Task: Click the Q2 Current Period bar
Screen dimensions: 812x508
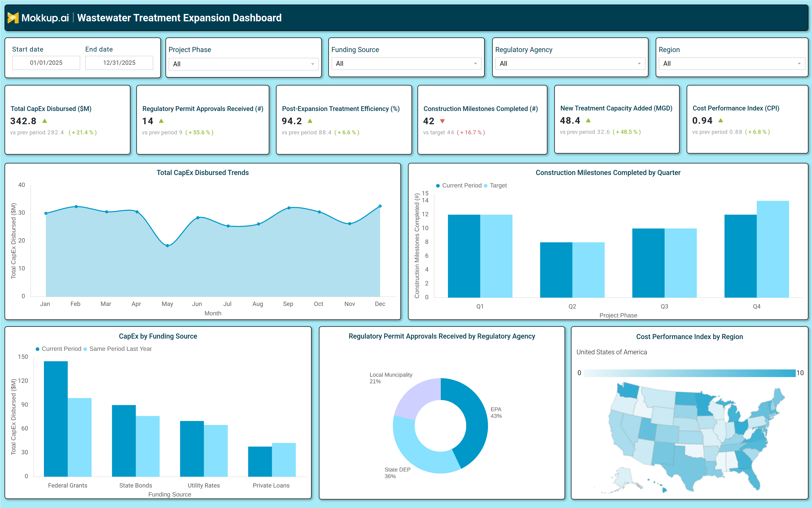Action: (556, 270)
